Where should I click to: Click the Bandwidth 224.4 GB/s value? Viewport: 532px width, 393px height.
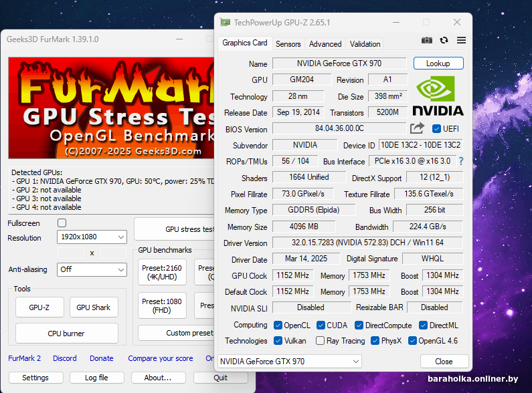click(x=428, y=227)
